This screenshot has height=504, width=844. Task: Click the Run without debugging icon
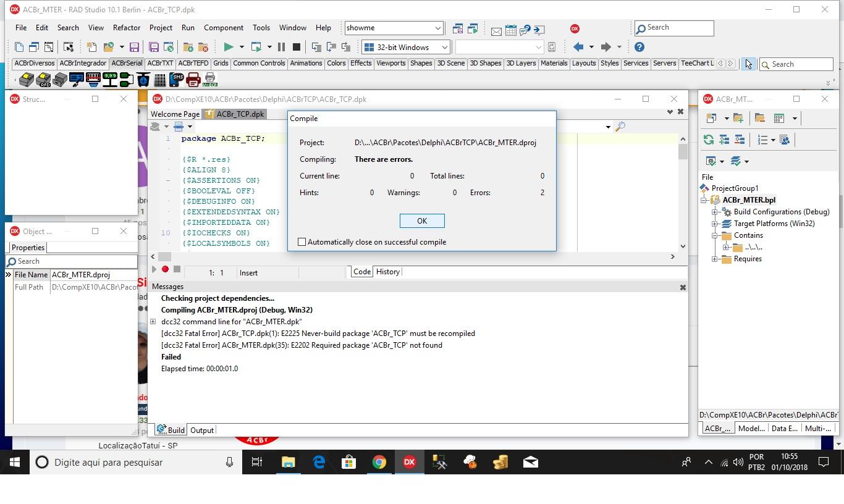[258, 47]
